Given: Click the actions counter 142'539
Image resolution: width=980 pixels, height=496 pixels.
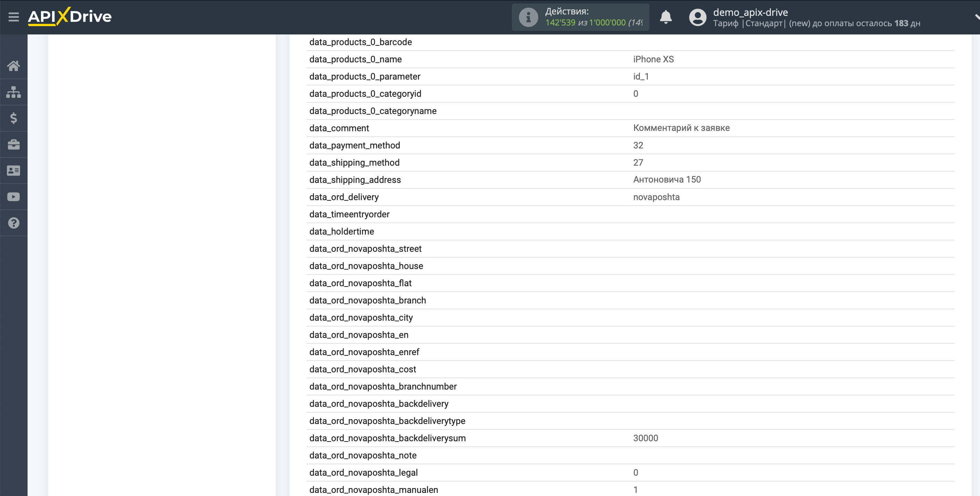Looking at the screenshot, I should (560, 23).
